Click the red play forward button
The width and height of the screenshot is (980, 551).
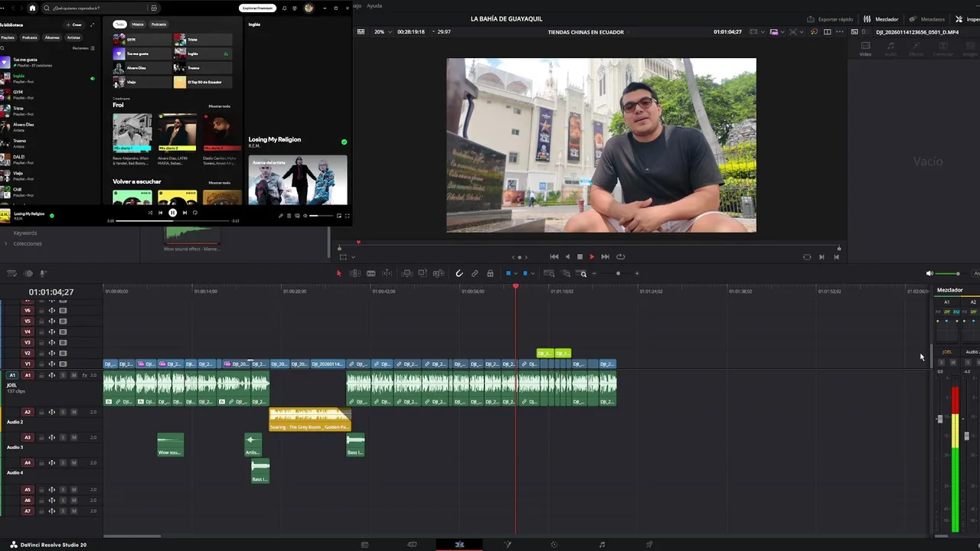pyautogui.click(x=592, y=257)
